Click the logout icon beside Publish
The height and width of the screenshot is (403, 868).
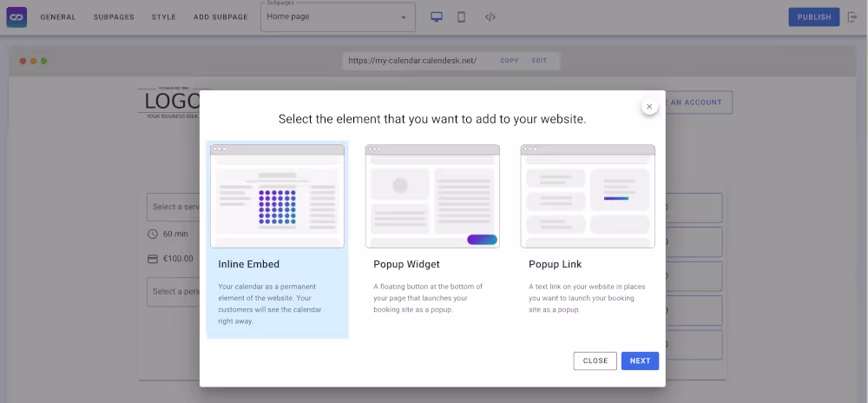click(x=852, y=17)
